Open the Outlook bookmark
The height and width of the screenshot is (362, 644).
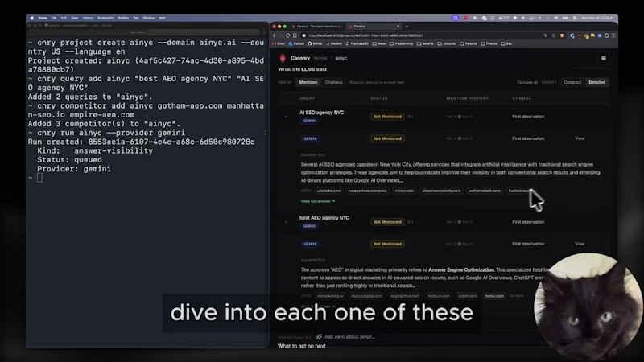296,43
